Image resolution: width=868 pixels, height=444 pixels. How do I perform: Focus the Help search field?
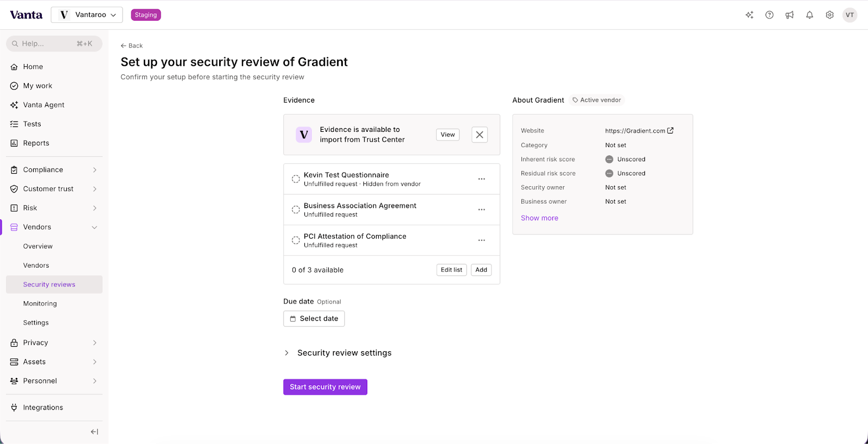[54, 43]
